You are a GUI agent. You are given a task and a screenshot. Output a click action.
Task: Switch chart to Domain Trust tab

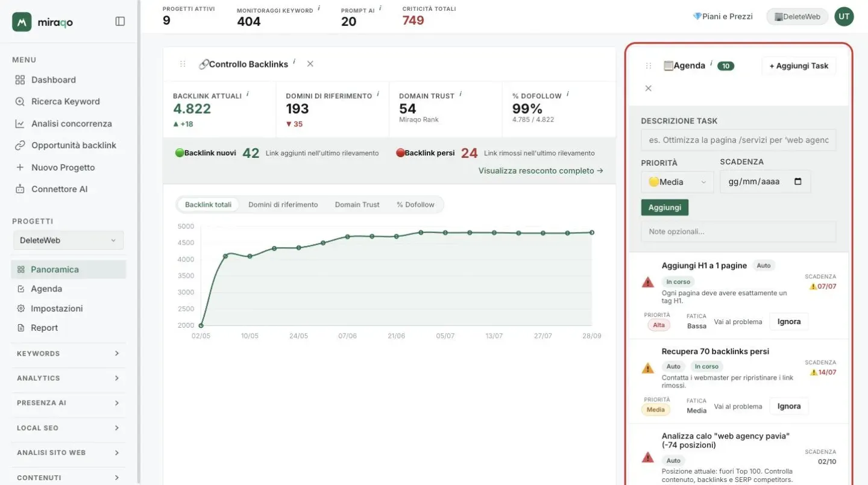(x=357, y=205)
